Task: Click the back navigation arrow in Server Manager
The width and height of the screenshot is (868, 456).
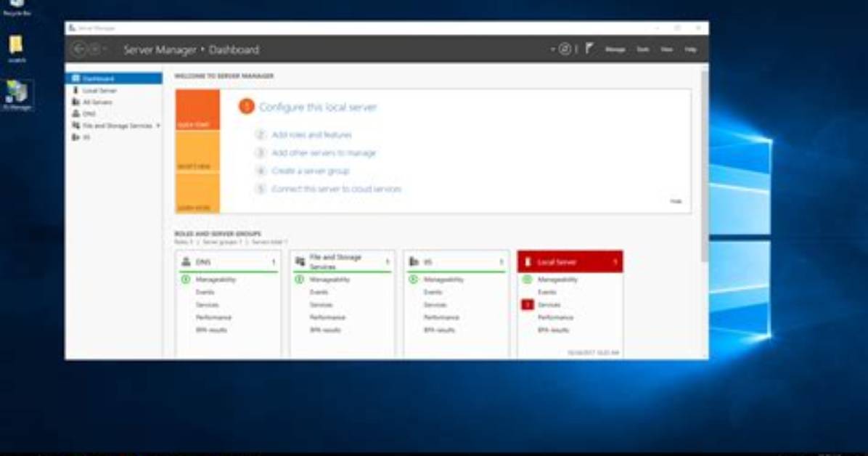Action: click(79, 49)
